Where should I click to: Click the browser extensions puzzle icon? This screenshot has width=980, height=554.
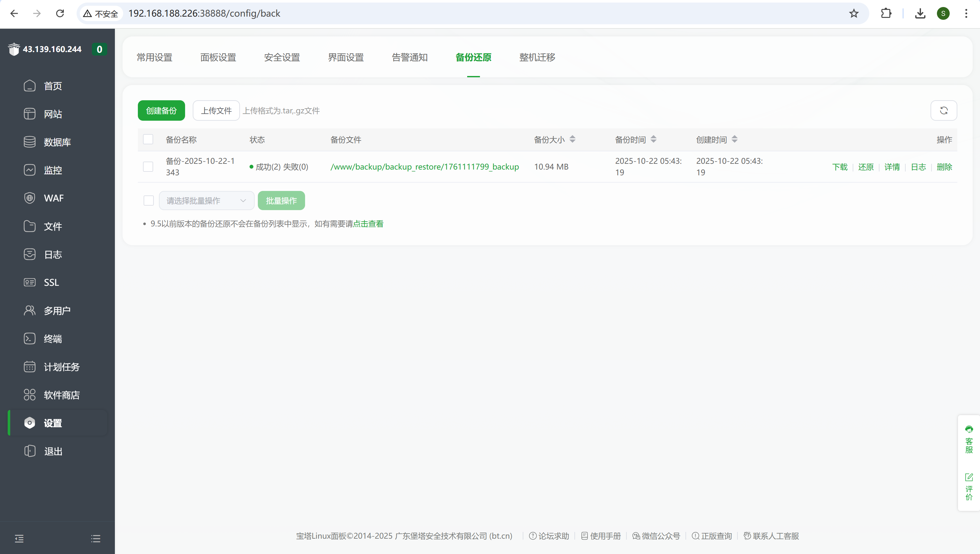tap(886, 13)
